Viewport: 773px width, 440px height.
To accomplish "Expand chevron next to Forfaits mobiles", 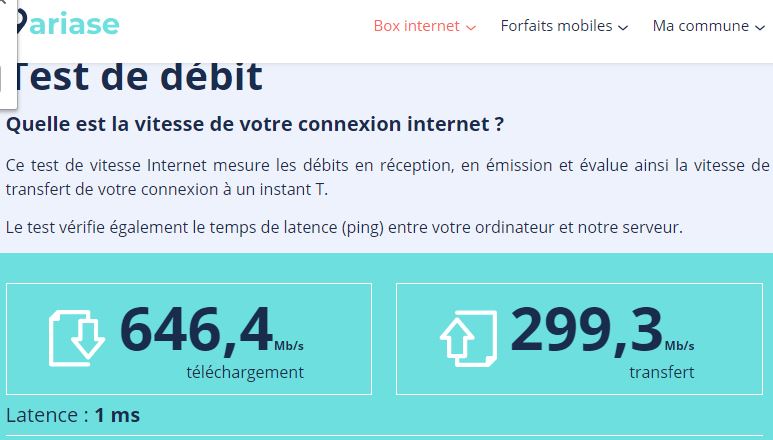I will click(624, 27).
